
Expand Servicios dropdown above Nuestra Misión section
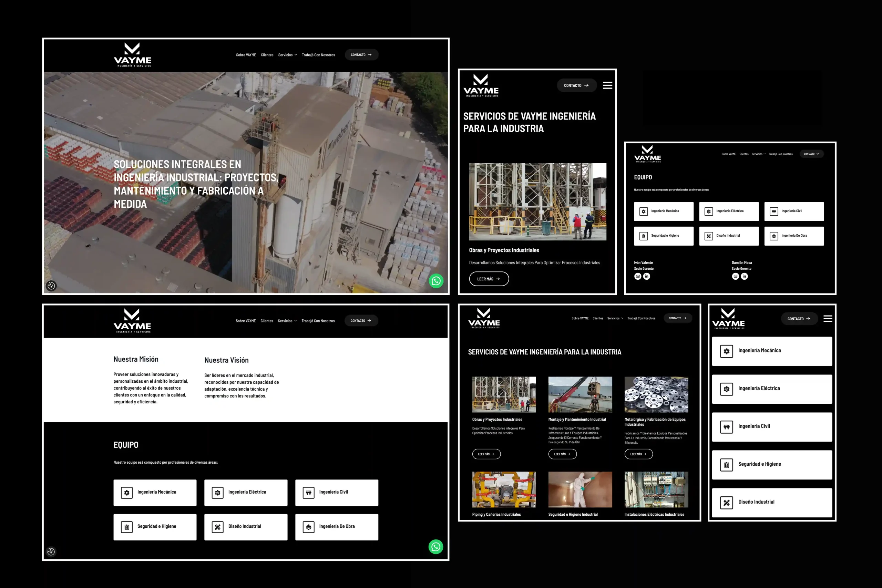[x=287, y=321]
